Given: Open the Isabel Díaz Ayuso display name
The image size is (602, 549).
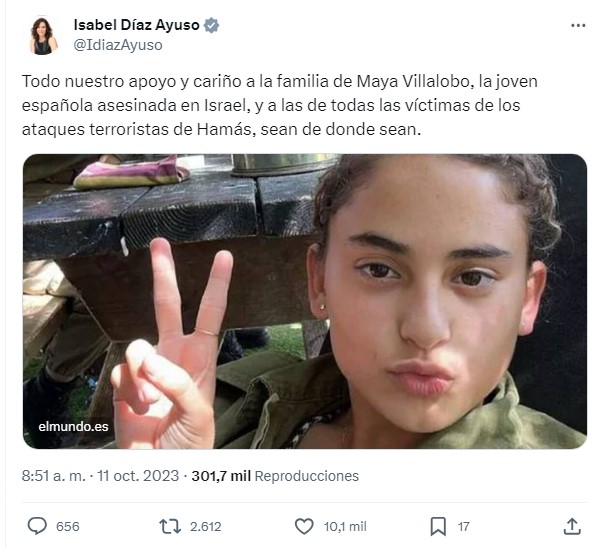Looking at the screenshot, I should [137, 25].
